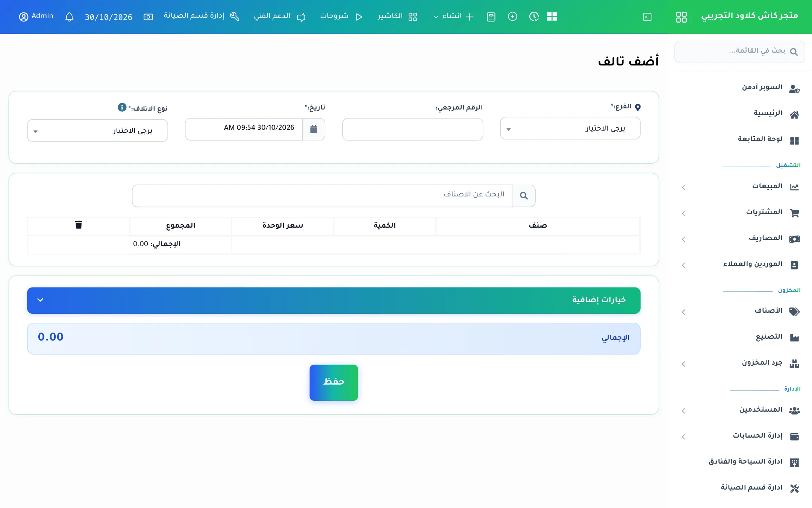Click the clock icon in top bar
The width and height of the screenshot is (812, 508).
534,17
